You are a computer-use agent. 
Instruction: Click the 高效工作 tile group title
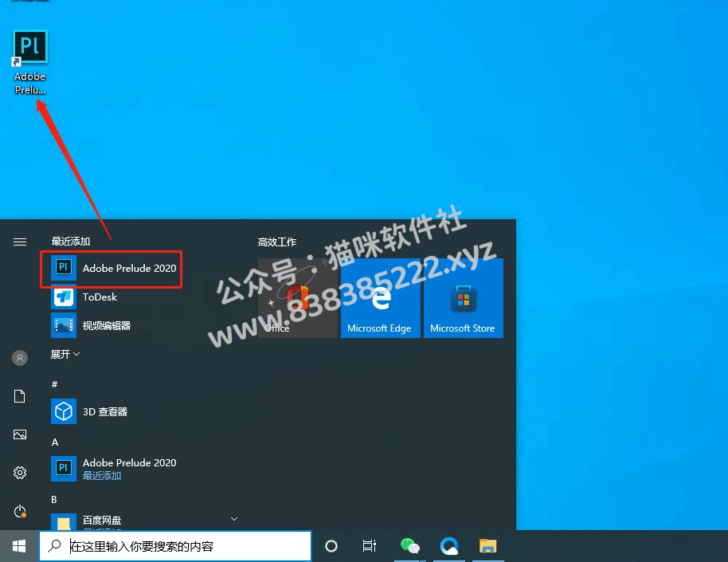(277, 242)
